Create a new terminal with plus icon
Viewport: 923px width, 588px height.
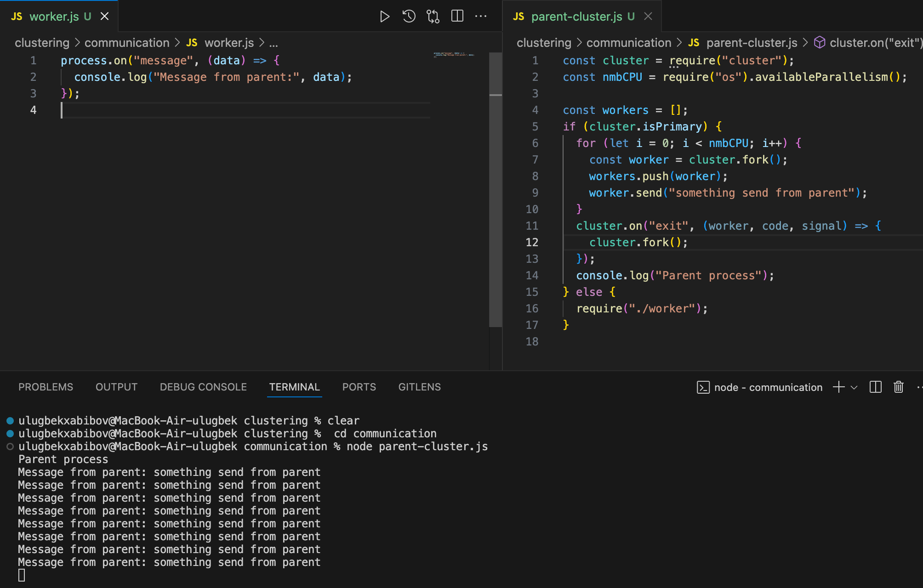click(x=839, y=387)
